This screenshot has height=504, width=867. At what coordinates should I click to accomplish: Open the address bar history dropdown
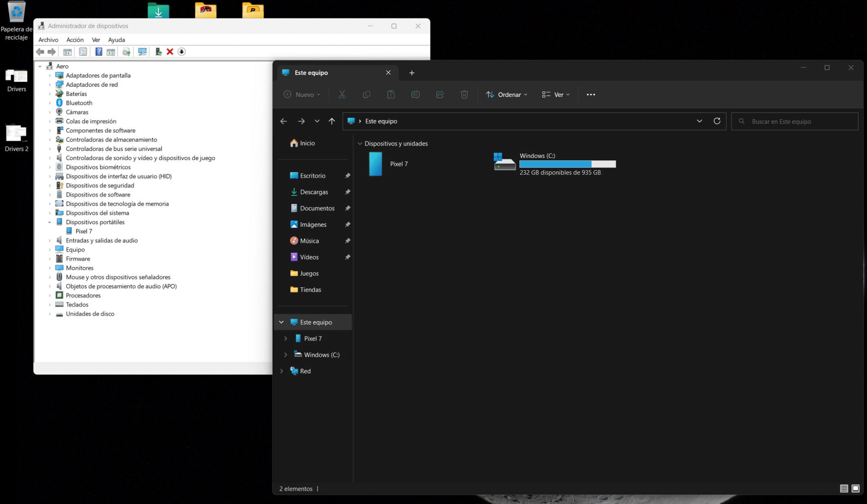[x=699, y=121]
